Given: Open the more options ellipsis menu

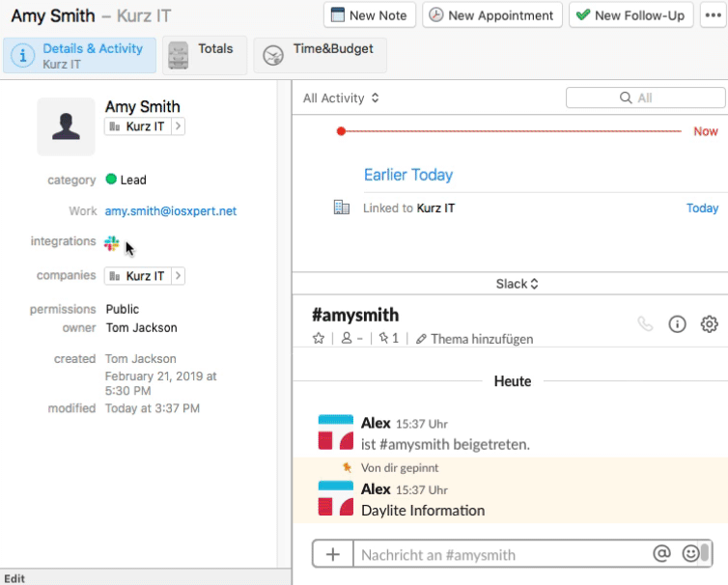Looking at the screenshot, I should click(x=714, y=15).
